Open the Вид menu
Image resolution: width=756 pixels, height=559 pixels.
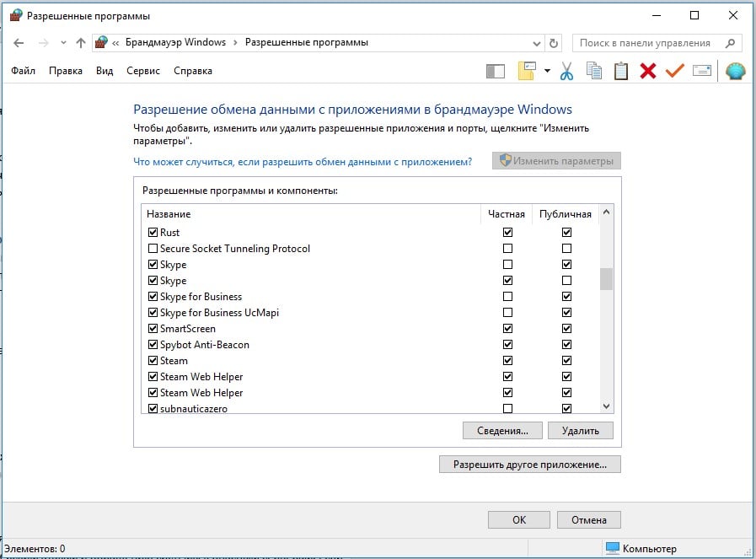coord(105,71)
